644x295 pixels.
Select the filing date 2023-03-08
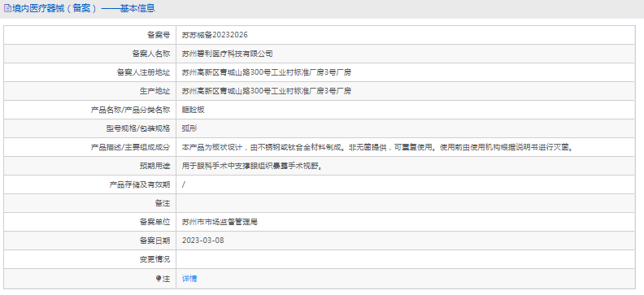[203, 241]
